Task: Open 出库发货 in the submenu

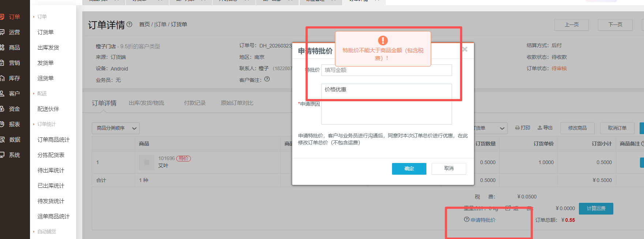Action: [48, 48]
